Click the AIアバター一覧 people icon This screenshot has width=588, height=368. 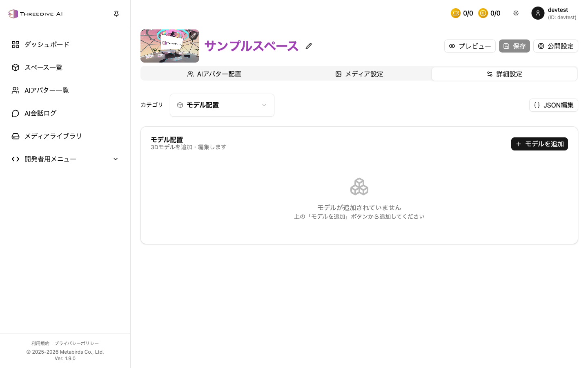pyautogui.click(x=16, y=90)
